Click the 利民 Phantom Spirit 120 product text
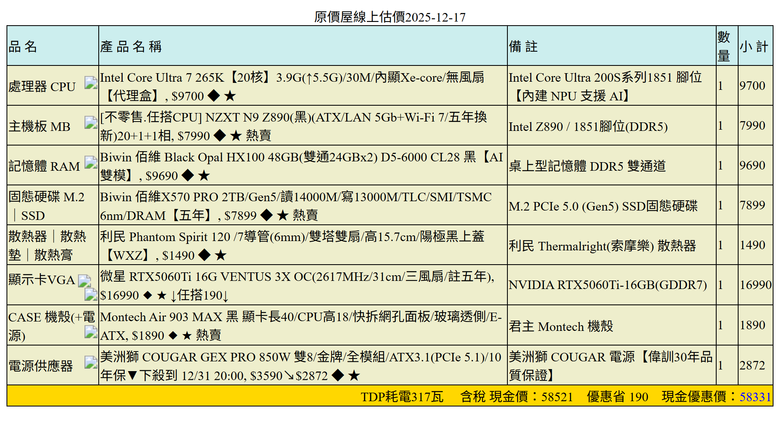 point(292,246)
